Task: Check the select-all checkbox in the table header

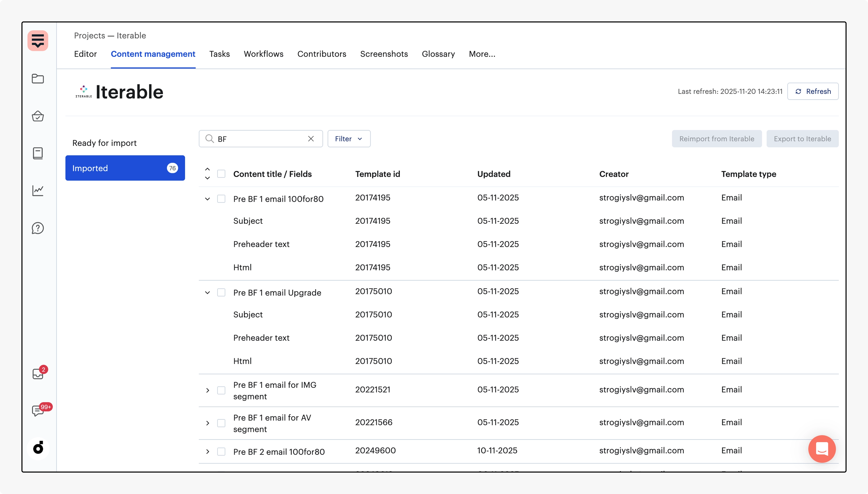Action: pyautogui.click(x=221, y=174)
